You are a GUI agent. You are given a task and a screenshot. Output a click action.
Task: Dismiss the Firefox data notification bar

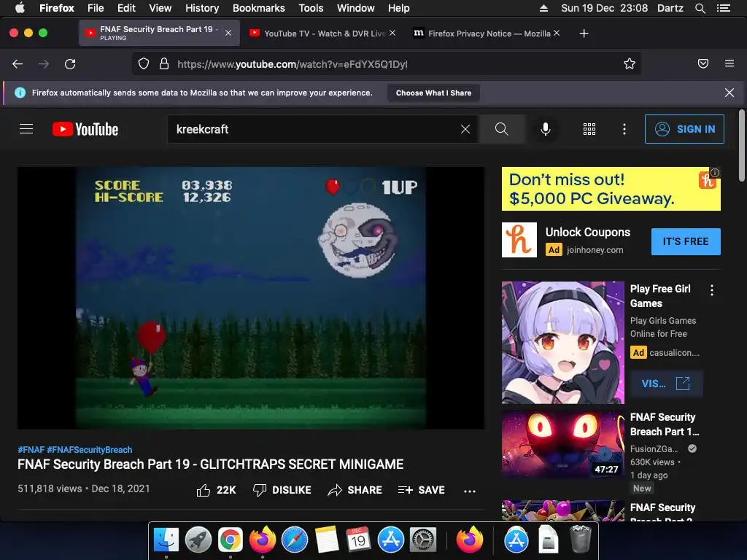point(729,93)
